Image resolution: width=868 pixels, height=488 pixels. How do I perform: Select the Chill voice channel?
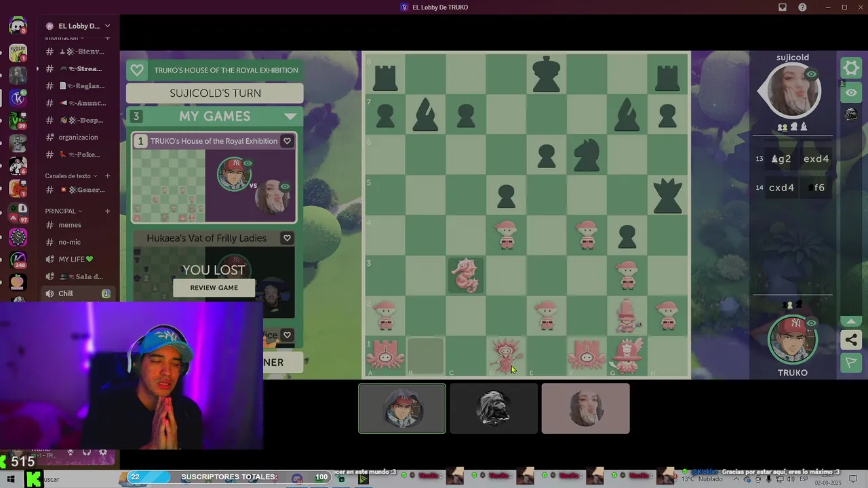click(x=77, y=293)
